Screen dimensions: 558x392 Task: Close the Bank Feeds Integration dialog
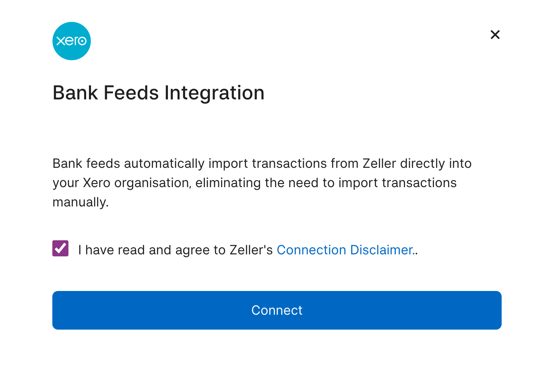pos(495,35)
